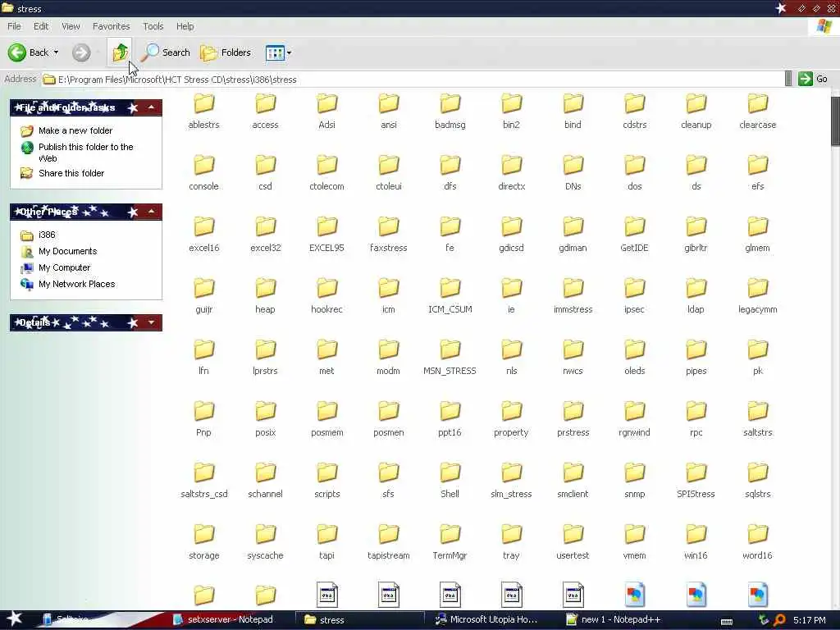Go to i386 in Other Places
Viewport: 840px width, 630px height.
tap(47, 235)
